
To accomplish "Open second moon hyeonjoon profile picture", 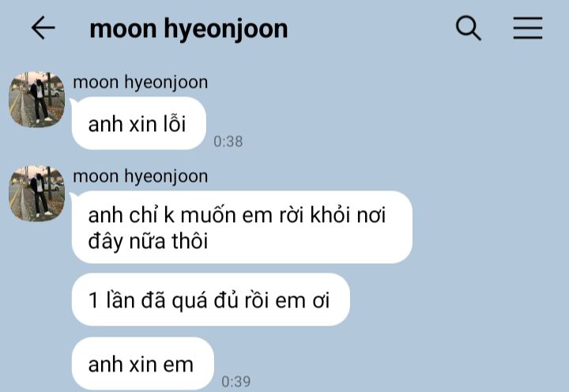I will pyautogui.click(x=36, y=194).
